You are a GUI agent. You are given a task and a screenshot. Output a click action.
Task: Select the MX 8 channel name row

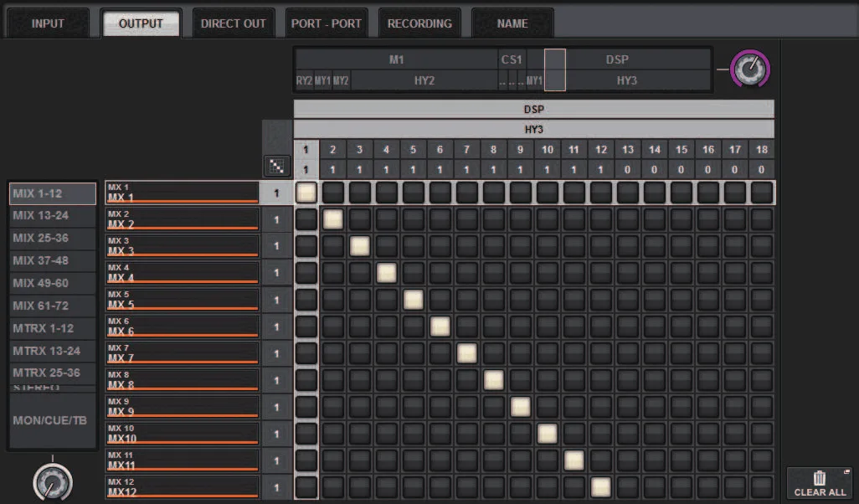[182, 380]
